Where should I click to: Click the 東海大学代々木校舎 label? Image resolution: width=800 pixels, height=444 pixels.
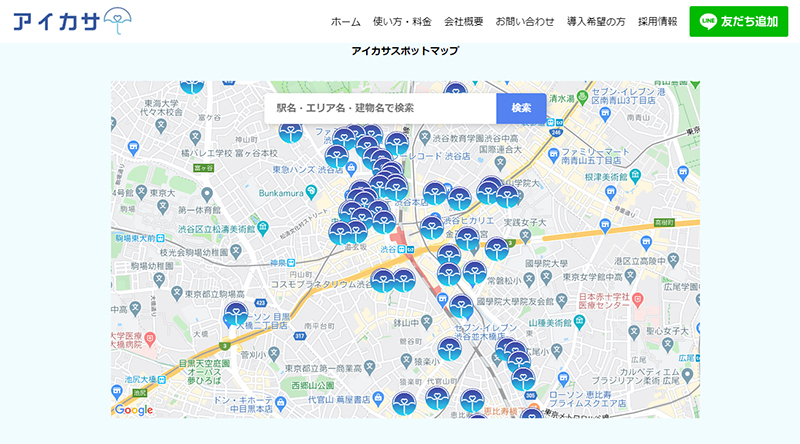point(163,108)
